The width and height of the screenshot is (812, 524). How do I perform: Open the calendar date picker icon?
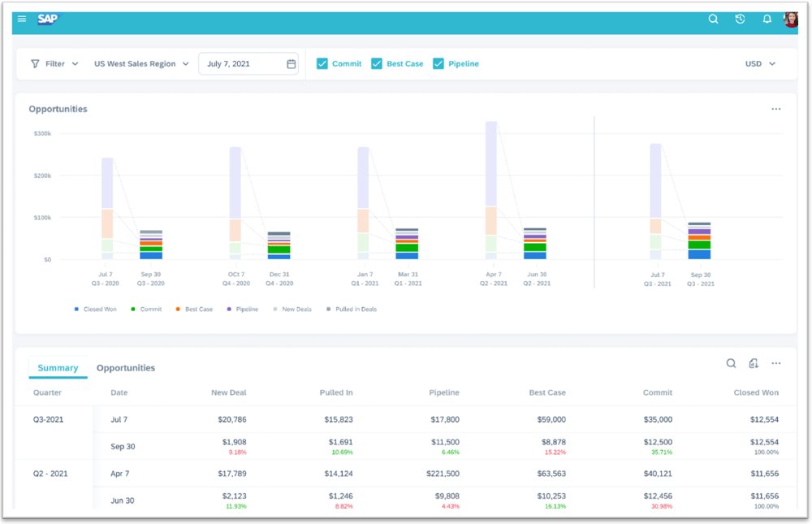coord(292,64)
